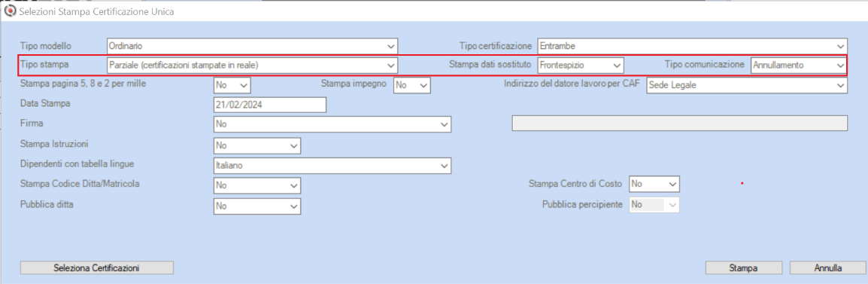The image size is (868, 284).
Task: Click the window title Selezioni Stampa Certificazione Unica
Action: pyautogui.click(x=96, y=11)
